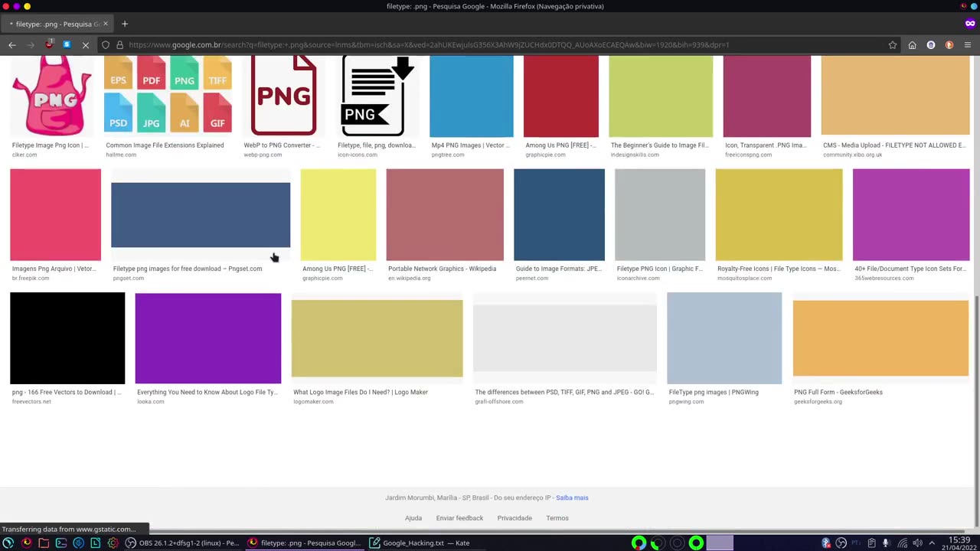Open the Konsole terminal taskbar icon
Image resolution: width=980 pixels, height=551 pixels.
(x=61, y=543)
